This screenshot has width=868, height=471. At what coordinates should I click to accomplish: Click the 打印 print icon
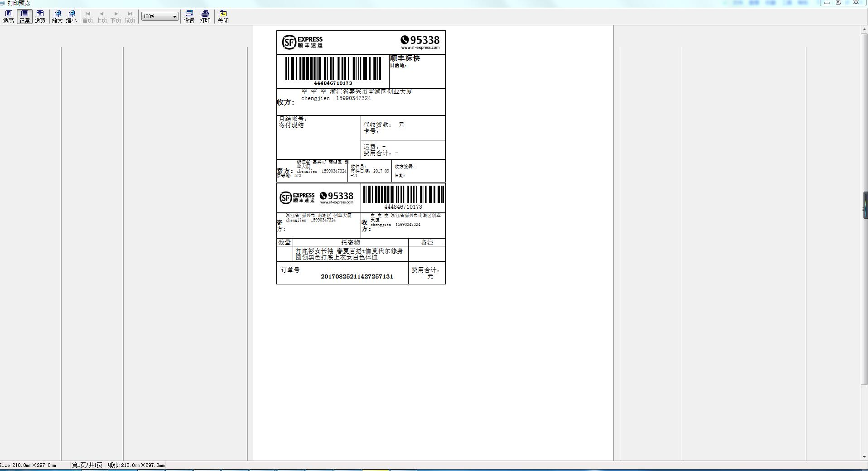205,17
